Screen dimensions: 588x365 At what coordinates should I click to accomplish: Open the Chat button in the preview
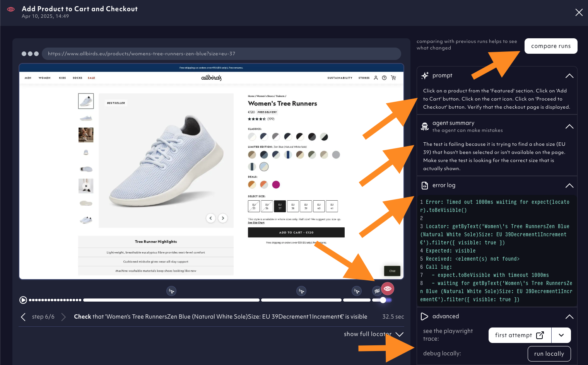(392, 271)
